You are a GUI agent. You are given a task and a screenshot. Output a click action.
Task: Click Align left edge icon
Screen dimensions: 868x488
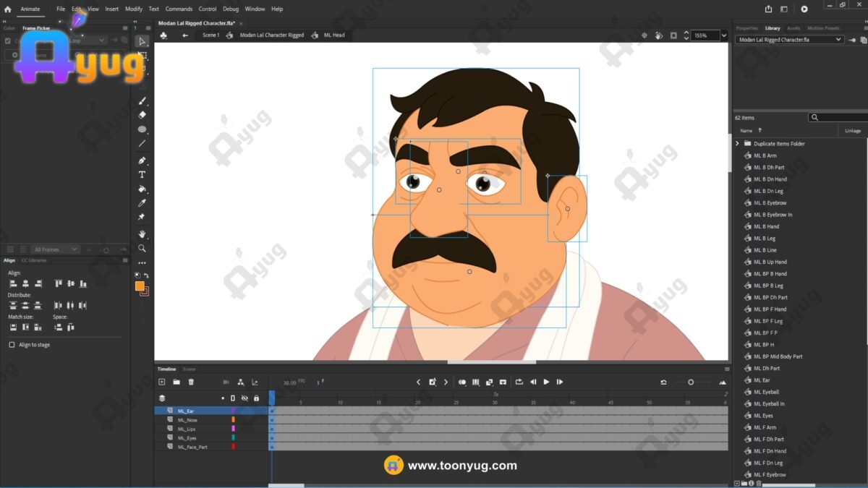pyautogui.click(x=13, y=283)
